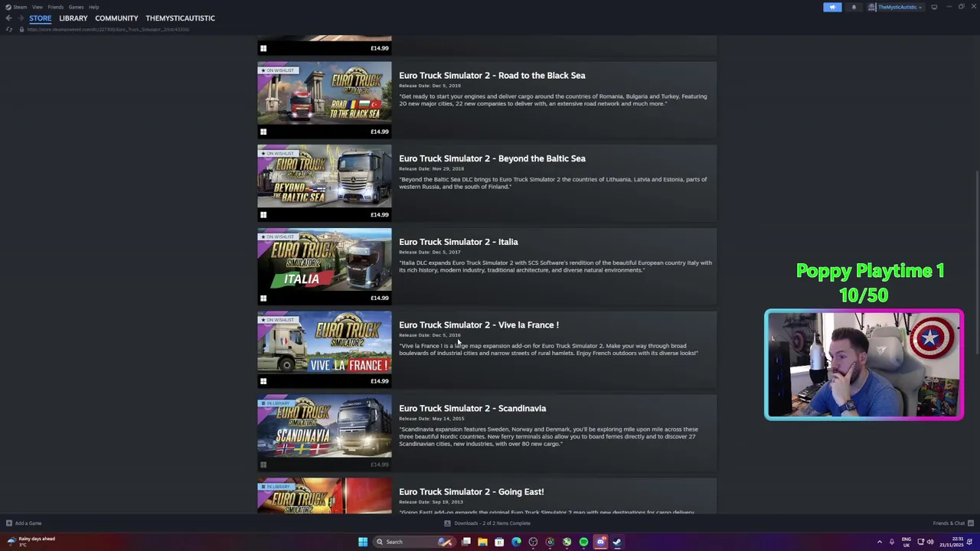
Task: Open File Explorer from the taskbar
Action: pyautogui.click(x=482, y=542)
